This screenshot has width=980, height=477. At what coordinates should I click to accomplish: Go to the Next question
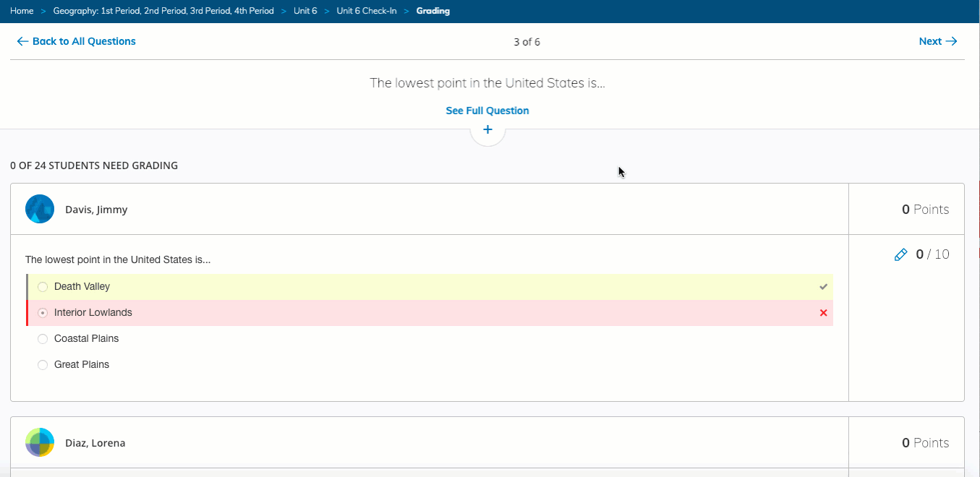pos(937,41)
